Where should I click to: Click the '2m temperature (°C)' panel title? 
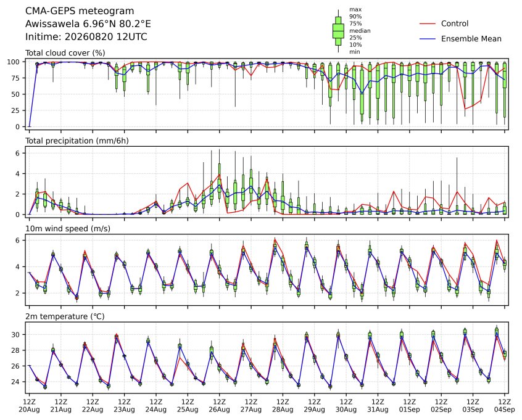[x=65, y=316]
